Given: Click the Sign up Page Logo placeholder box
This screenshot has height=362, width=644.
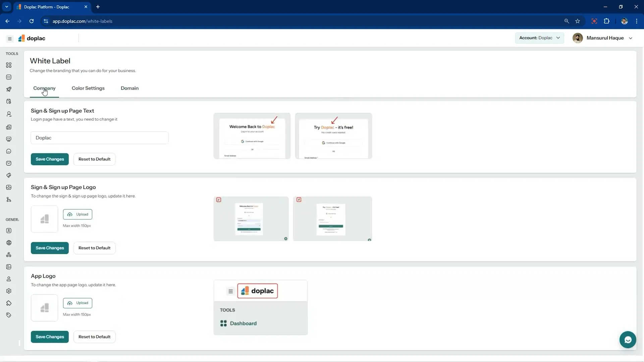Looking at the screenshot, I should coord(44,219).
